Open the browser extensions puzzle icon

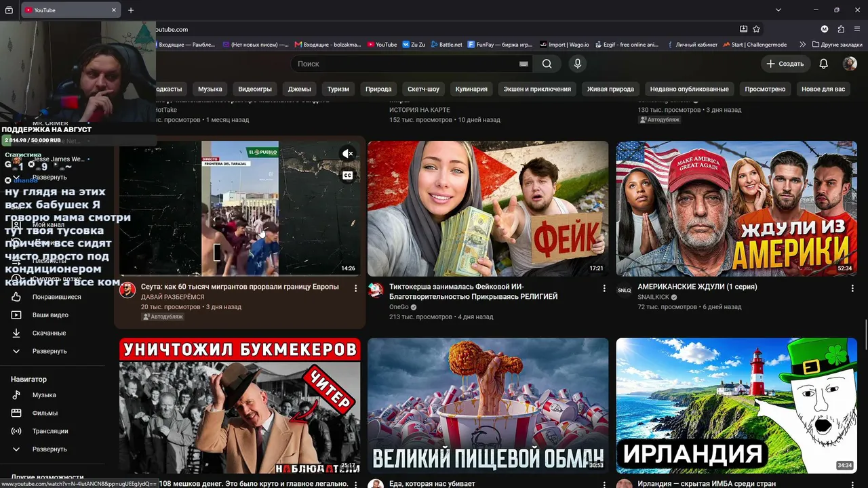coord(841,29)
